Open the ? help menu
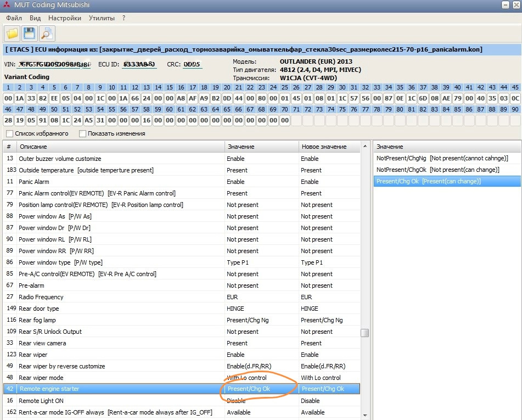Screen dimensions: 522x420 pyautogui.click(x=124, y=18)
